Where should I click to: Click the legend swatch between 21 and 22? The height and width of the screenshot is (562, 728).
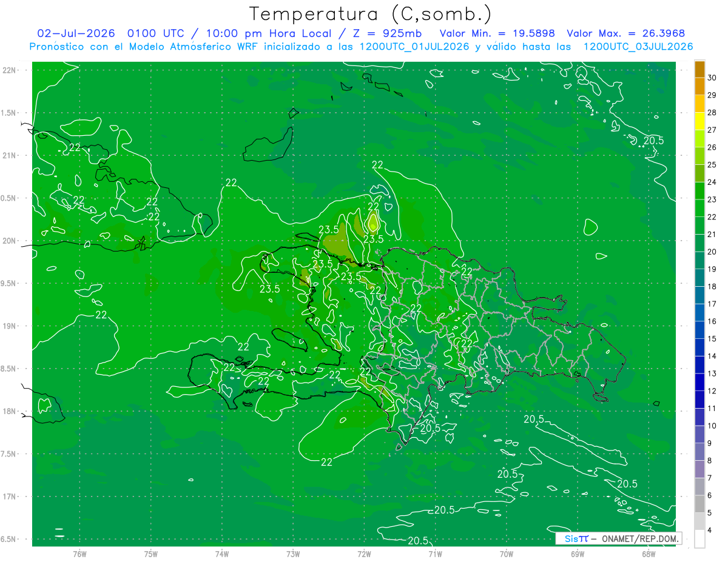(x=699, y=226)
